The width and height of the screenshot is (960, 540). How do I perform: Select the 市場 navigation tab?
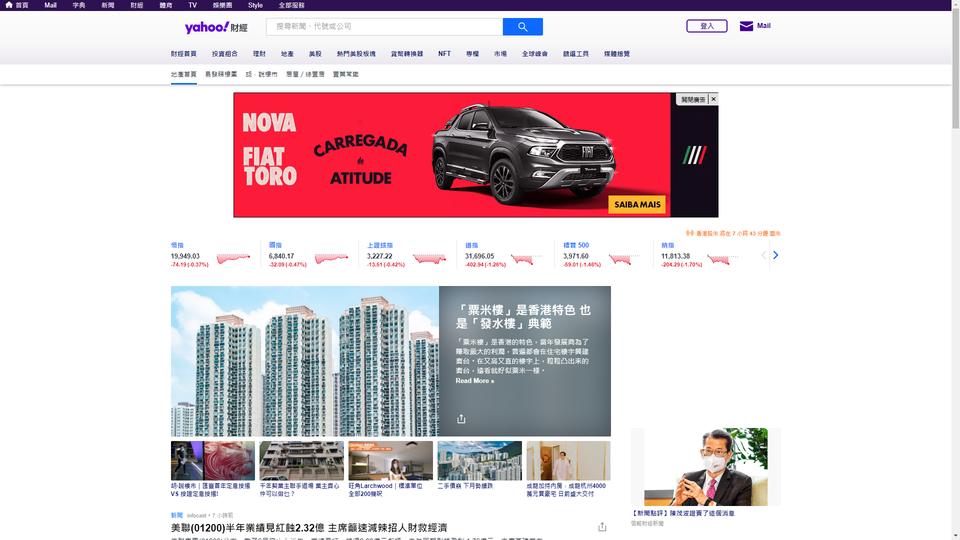click(500, 54)
